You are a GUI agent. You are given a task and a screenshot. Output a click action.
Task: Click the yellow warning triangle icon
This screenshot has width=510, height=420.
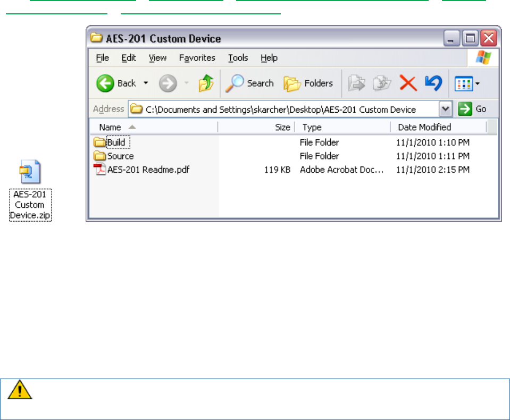click(20, 390)
